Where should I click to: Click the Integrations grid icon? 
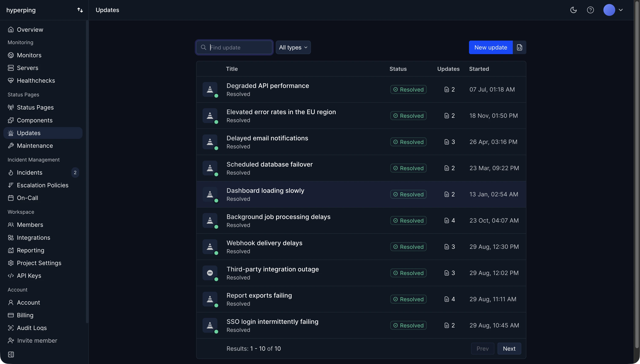11,238
